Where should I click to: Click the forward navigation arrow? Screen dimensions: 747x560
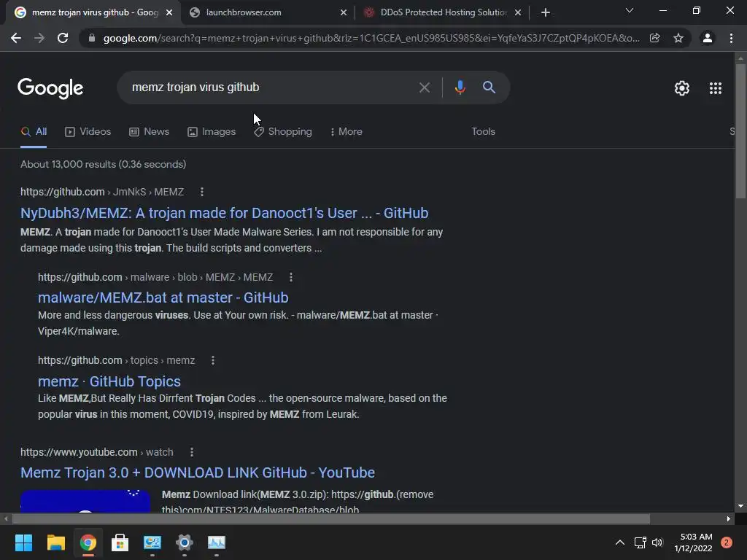click(x=39, y=38)
